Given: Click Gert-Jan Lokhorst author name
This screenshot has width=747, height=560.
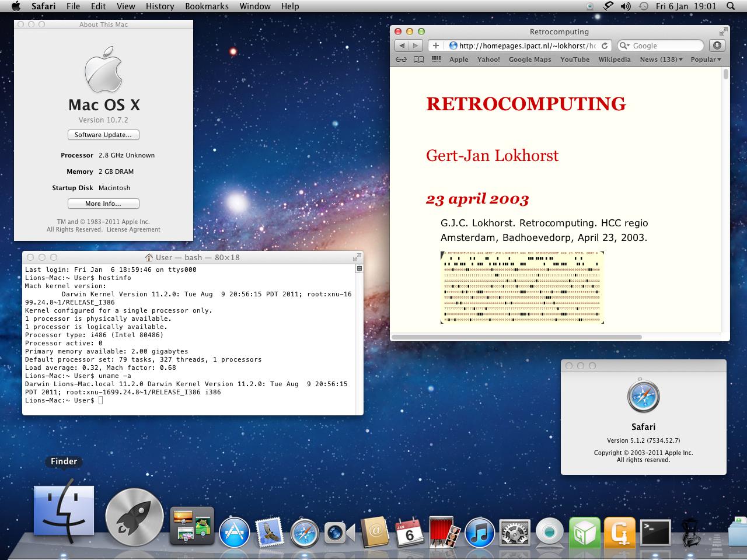Looking at the screenshot, I should pyautogui.click(x=492, y=155).
